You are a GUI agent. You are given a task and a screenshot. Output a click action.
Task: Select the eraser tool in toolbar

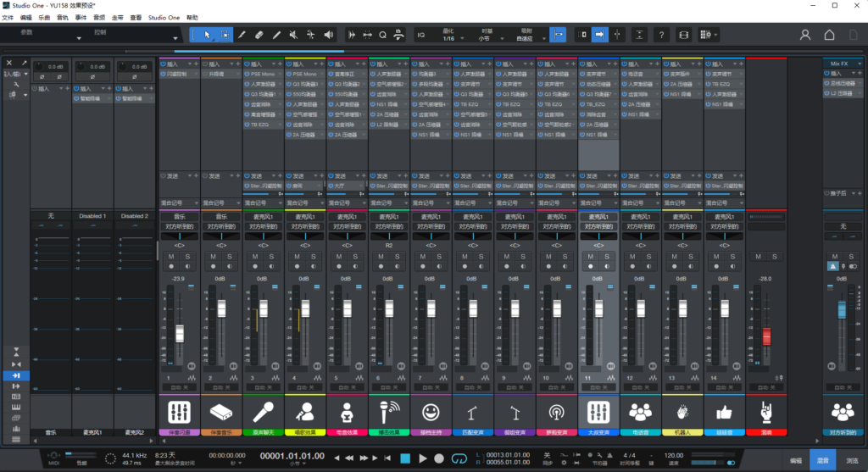tap(259, 35)
